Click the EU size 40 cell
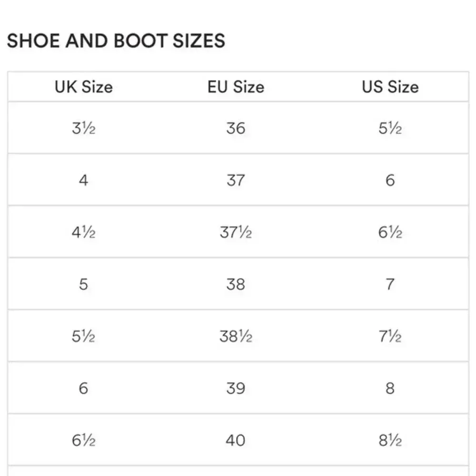476x476 pixels. click(x=236, y=440)
